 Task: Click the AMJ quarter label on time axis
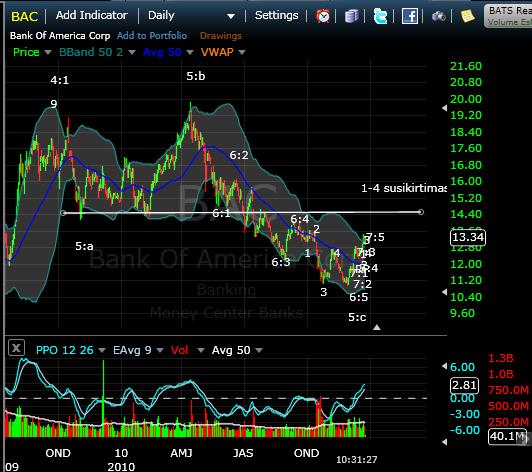click(181, 453)
